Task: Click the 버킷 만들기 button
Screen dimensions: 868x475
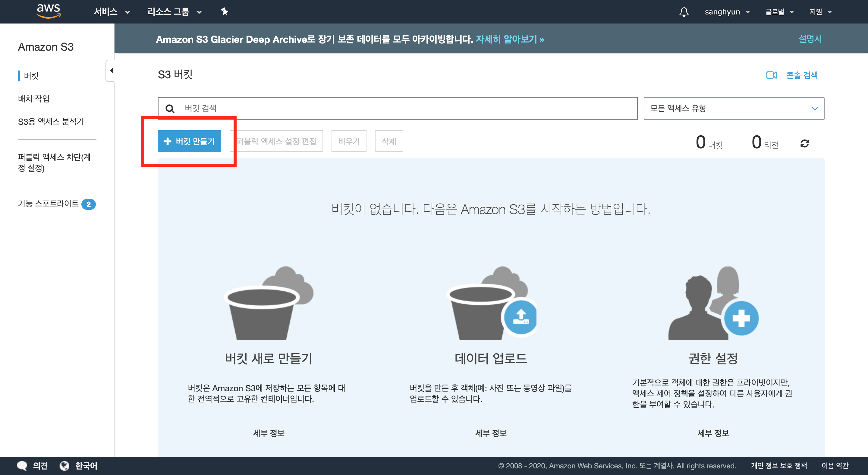Action: [189, 141]
